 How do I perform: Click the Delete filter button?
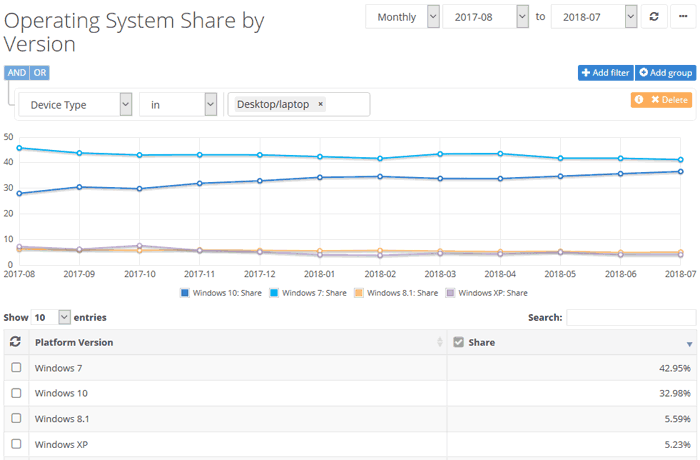(x=669, y=100)
